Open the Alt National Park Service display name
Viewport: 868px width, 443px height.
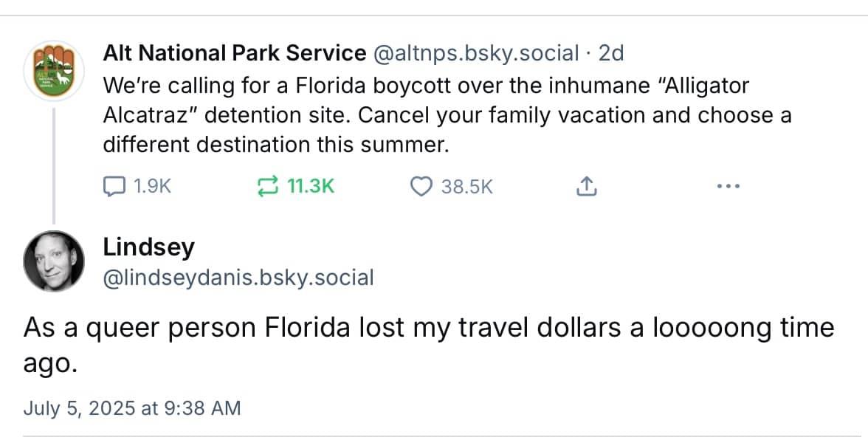click(x=235, y=53)
